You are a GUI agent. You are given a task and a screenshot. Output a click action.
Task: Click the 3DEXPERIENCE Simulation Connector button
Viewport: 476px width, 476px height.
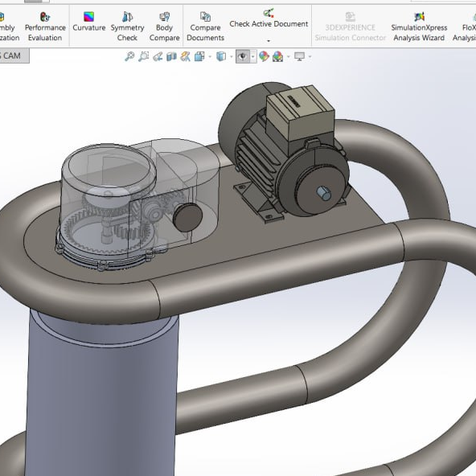[x=350, y=27]
